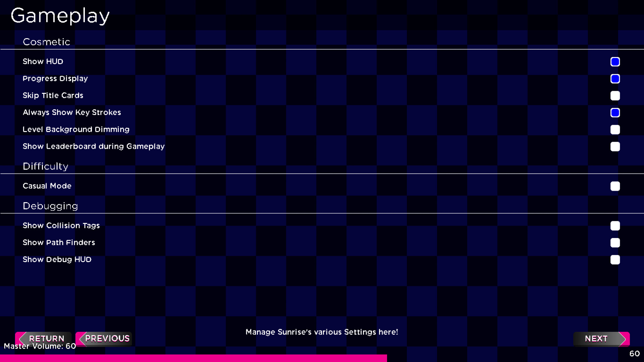Disable the Show HUD checkbox
The width and height of the screenshot is (644, 362).
[x=615, y=62]
